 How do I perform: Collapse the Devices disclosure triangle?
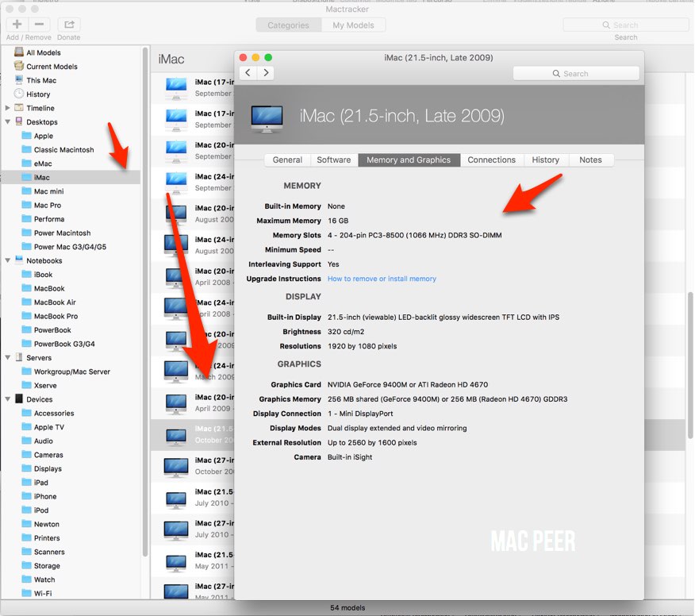coord(7,399)
